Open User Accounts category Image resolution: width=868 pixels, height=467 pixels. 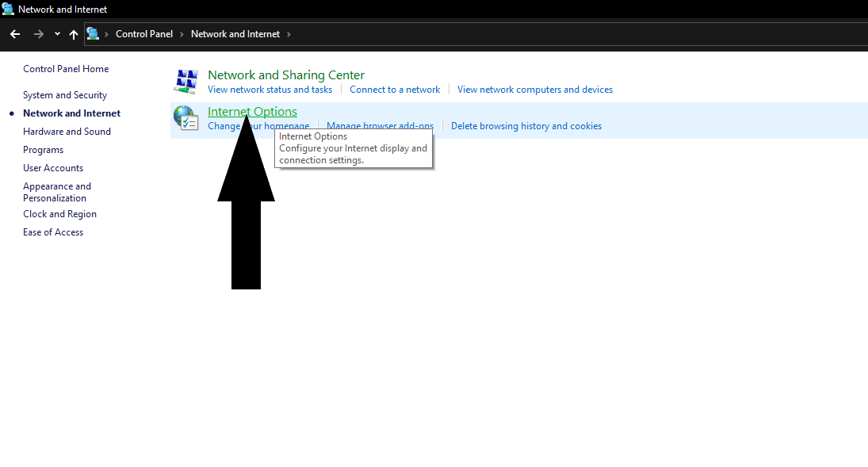click(53, 168)
